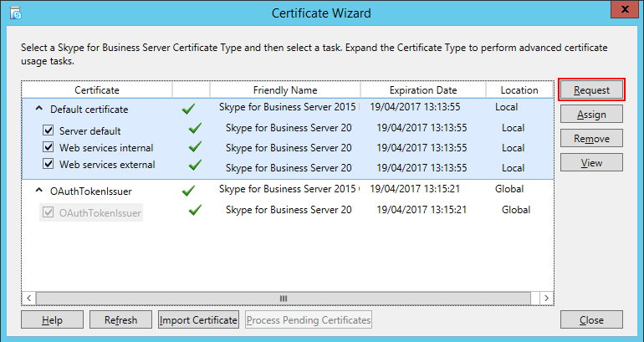This screenshot has width=644, height=342.
Task: Click Process Pending Certificates button
Action: 309,319
